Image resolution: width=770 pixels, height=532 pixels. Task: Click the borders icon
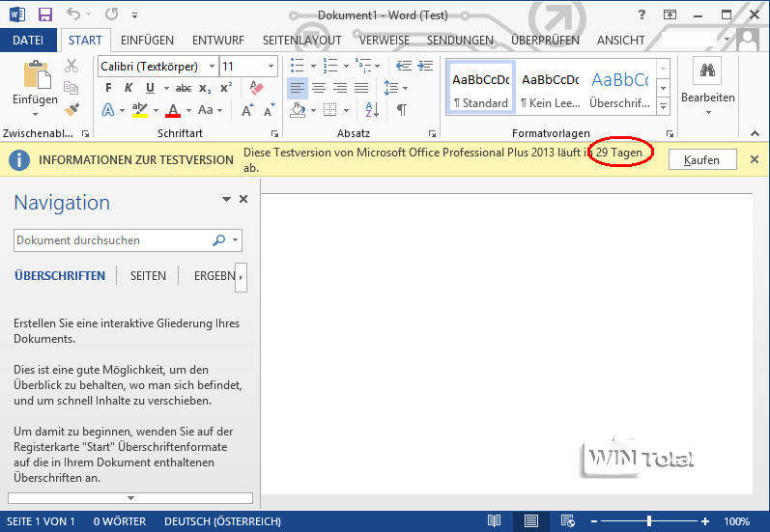click(x=330, y=110)
